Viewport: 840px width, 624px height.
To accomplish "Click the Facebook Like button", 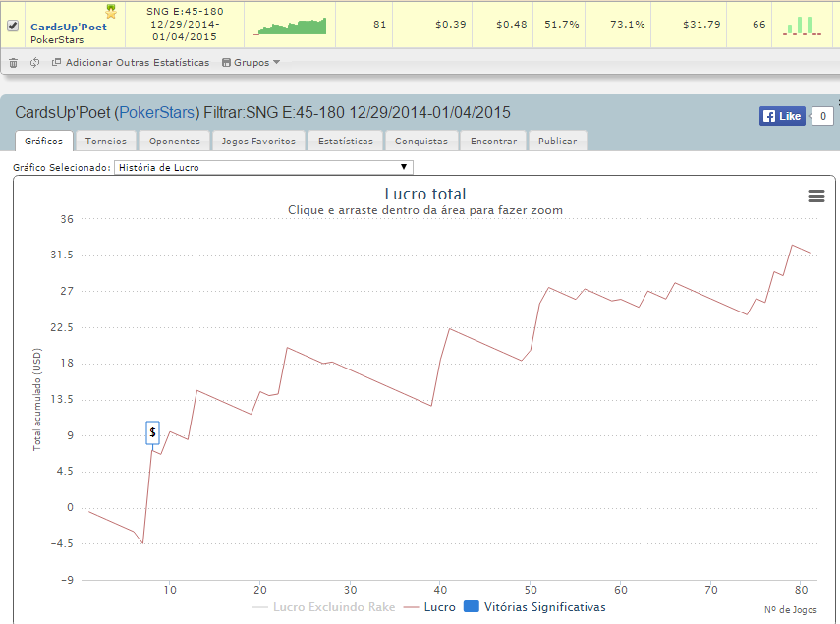I will coord(782,116).
